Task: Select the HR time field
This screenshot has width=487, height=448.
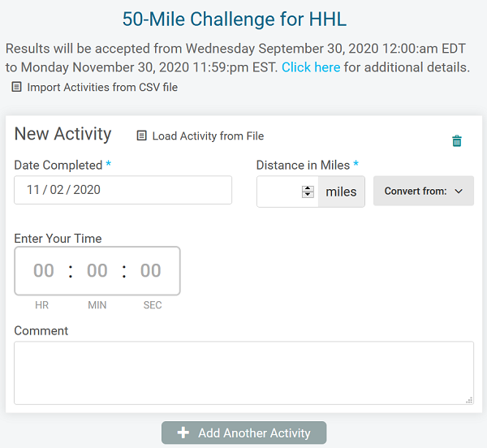Action: (44, 270)
